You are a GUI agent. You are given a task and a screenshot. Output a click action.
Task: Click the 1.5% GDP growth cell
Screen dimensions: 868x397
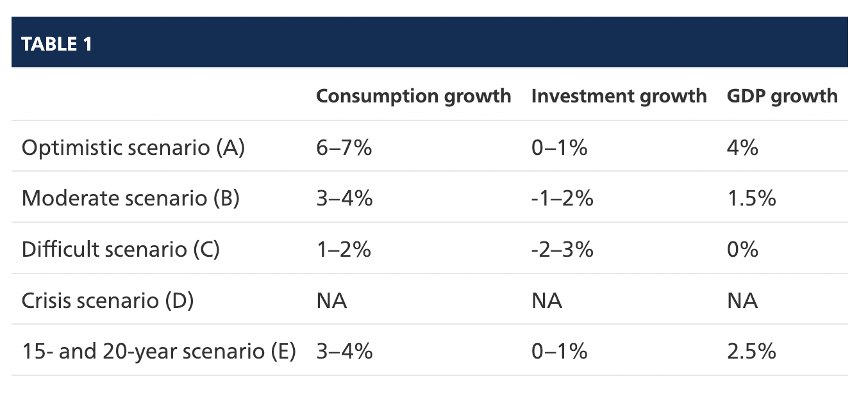click(x=751, y=199)
